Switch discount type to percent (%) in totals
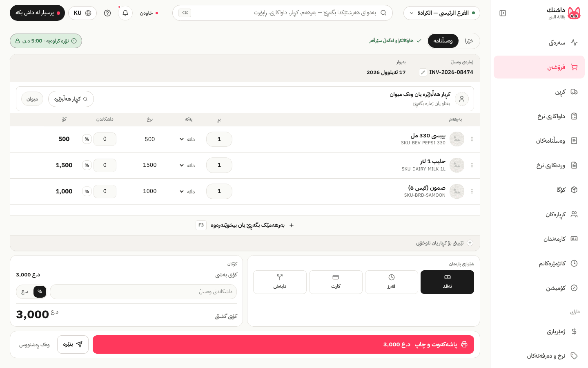588x368 pixels. 40,292
